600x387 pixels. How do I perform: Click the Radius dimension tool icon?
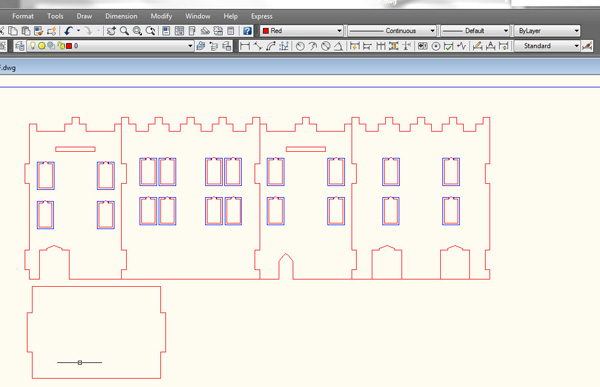coord(300,46)
